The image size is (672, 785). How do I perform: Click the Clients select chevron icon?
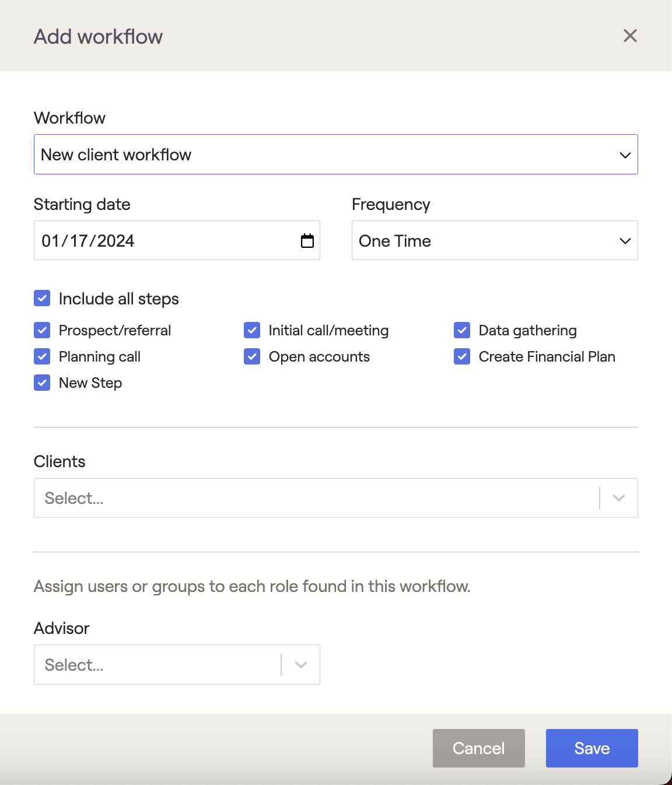point(619,498)
